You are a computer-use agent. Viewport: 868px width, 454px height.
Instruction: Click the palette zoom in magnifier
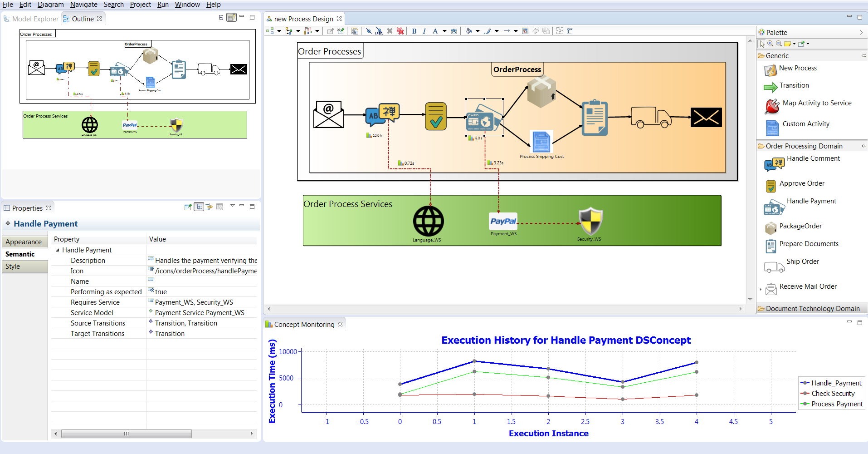770,44
